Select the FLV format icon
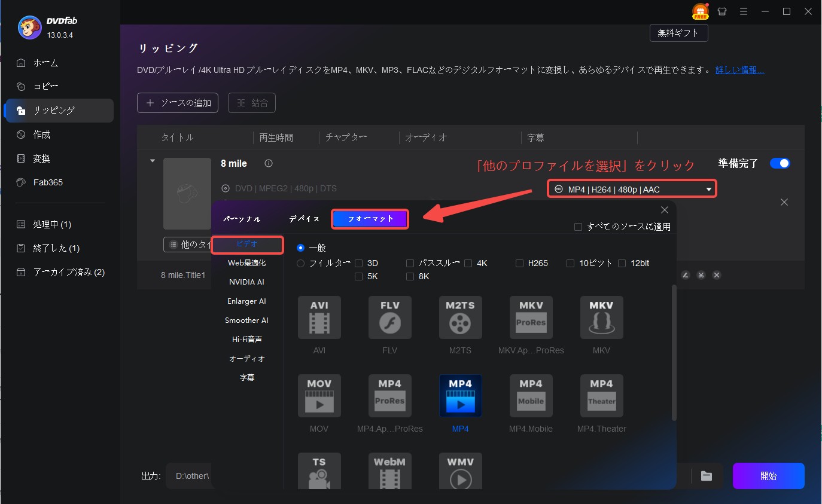This screenshot has height=504, width=822. pyautogui.click(x=390, y=317)
